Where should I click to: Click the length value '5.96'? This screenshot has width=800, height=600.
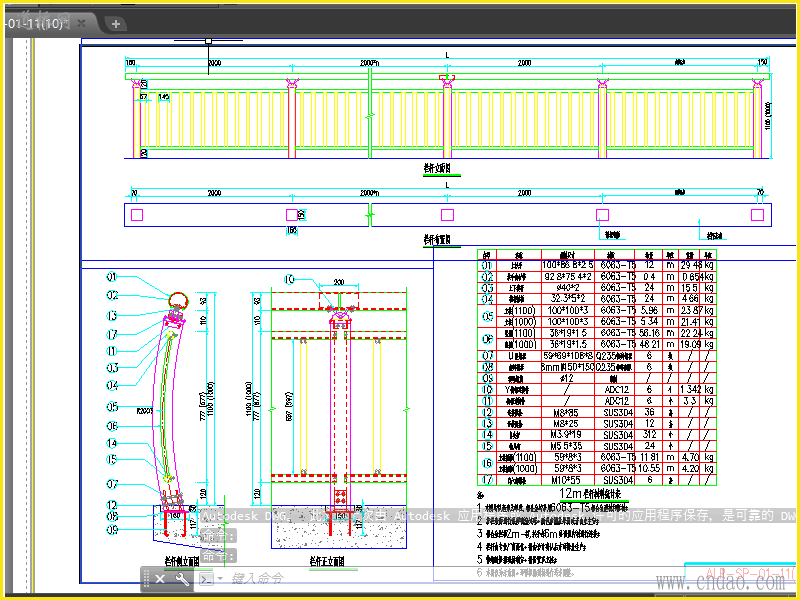[x=649, y=310]
